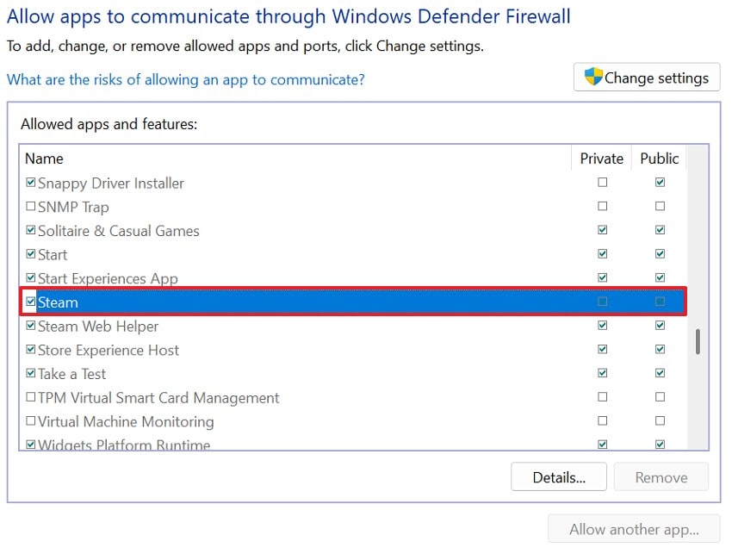
Task: Uncheck the Steam app checkbox
Action: (x=31, y=302)
